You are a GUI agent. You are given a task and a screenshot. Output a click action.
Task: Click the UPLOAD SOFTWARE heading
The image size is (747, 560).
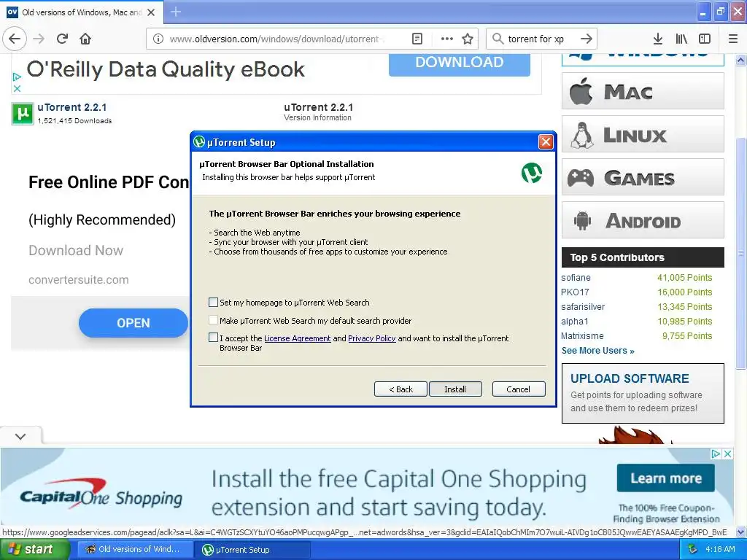coord(630,378)
